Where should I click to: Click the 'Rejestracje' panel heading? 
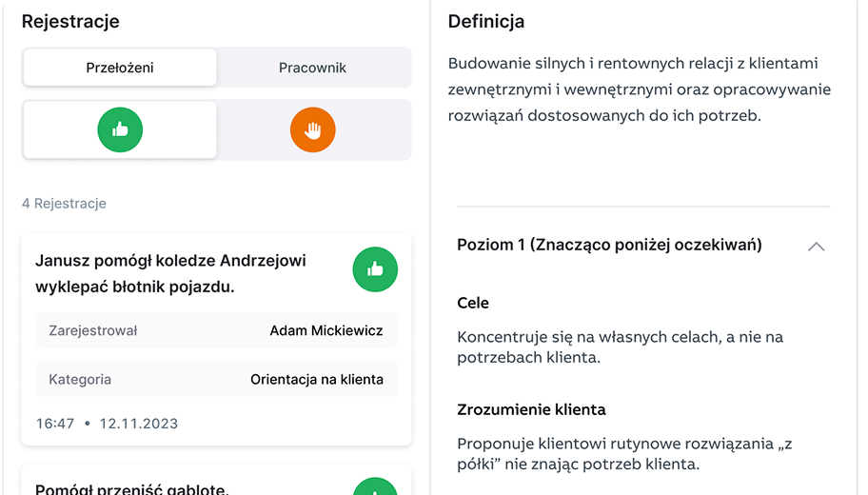click(x=70, y=21)
